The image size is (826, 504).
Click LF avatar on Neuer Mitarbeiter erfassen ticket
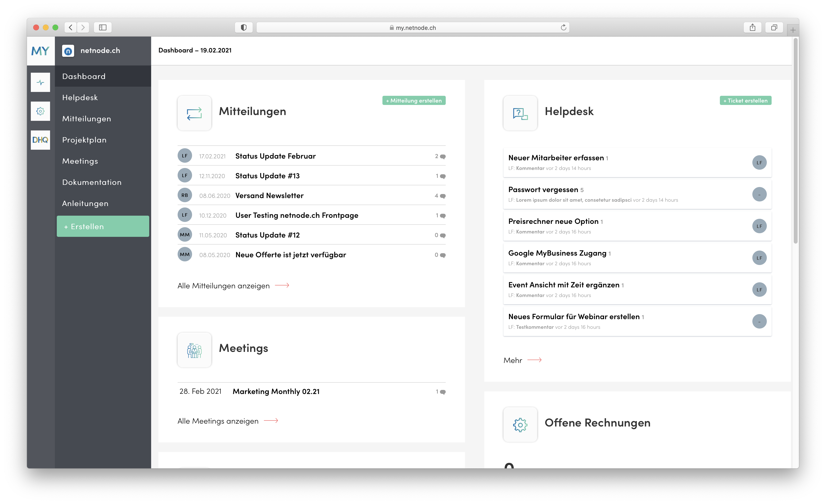coord(759,163)
